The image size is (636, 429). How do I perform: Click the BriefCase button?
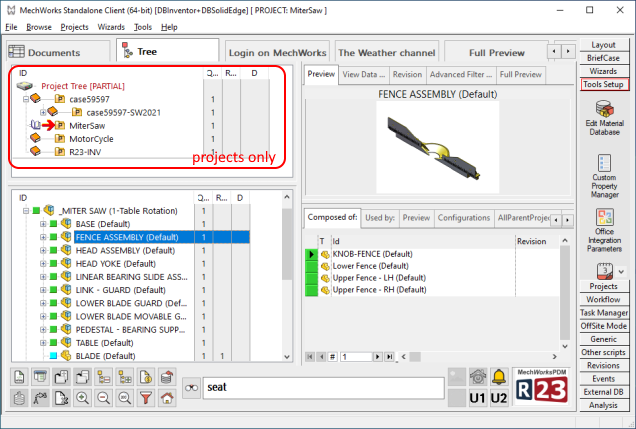click(603, 58)
